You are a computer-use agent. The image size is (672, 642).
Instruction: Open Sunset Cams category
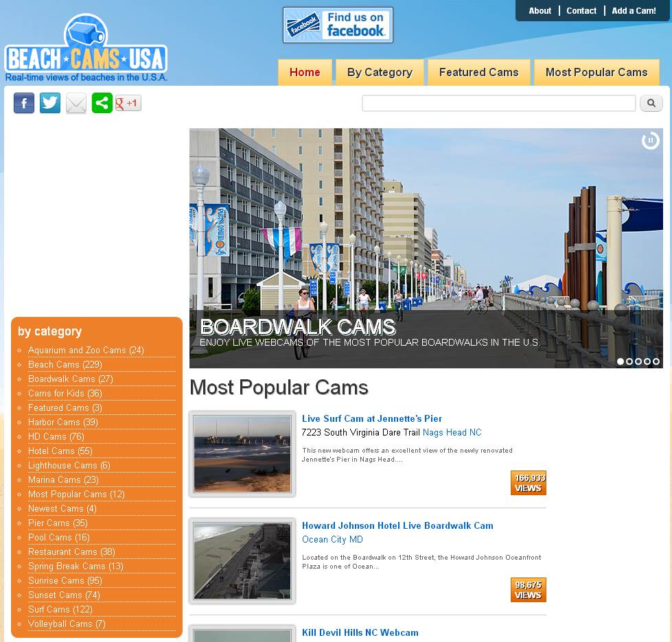(x=65, y=595)
